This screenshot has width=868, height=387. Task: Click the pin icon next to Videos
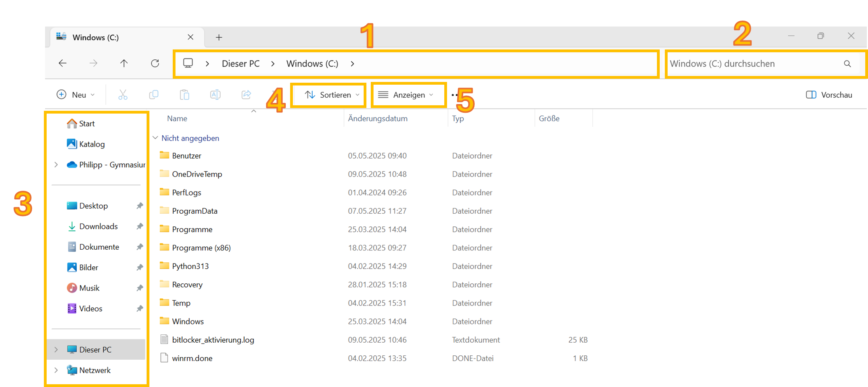pyautogui.click(x=140, y=309)
